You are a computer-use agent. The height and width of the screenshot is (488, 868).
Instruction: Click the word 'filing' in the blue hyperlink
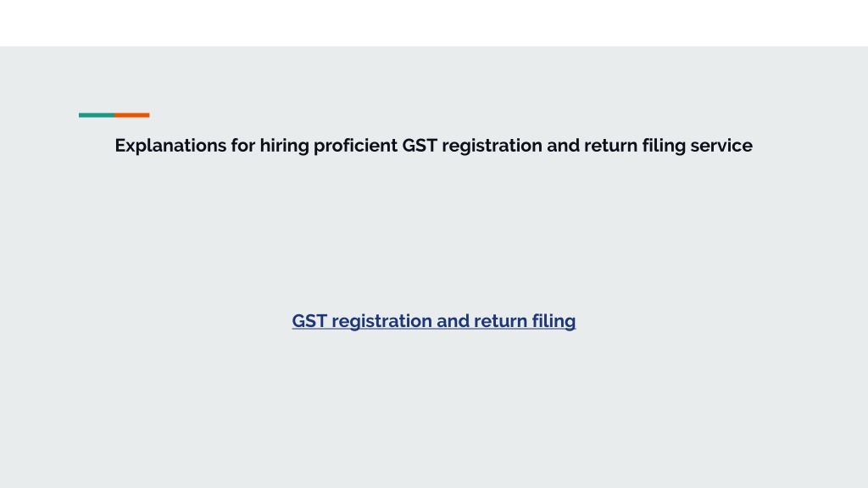pyautogui.click(x=554, y=321)
